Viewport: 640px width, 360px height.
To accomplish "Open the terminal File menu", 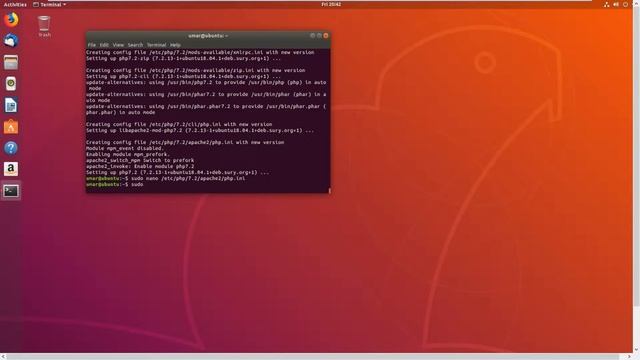I will point(92,45).
